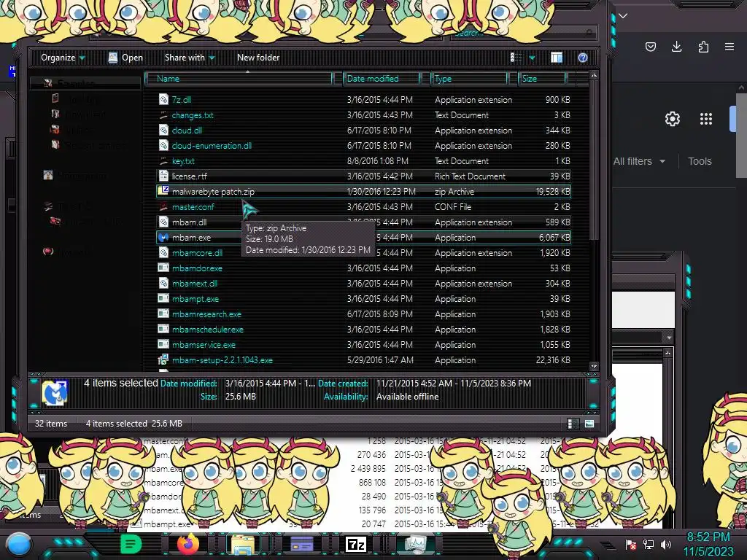747x560 pixels.
Task: Select the file mbampt.exe in Explorer
Action: coord(196,299)
